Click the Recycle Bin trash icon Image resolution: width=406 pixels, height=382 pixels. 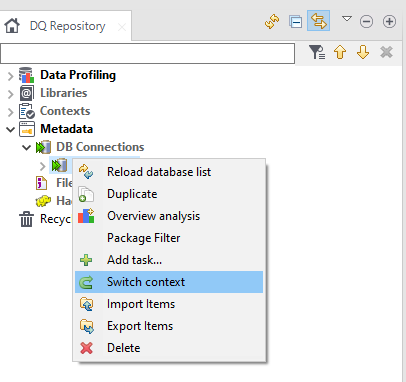coord(26,219)
